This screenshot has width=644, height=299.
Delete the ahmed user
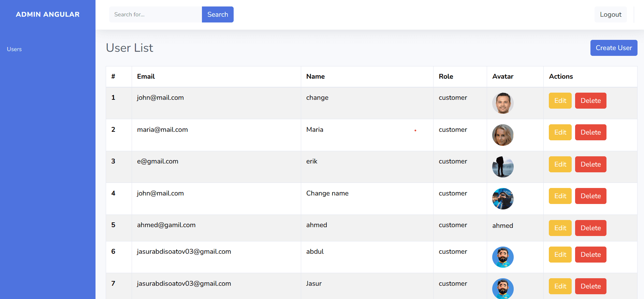click(591, 228)
